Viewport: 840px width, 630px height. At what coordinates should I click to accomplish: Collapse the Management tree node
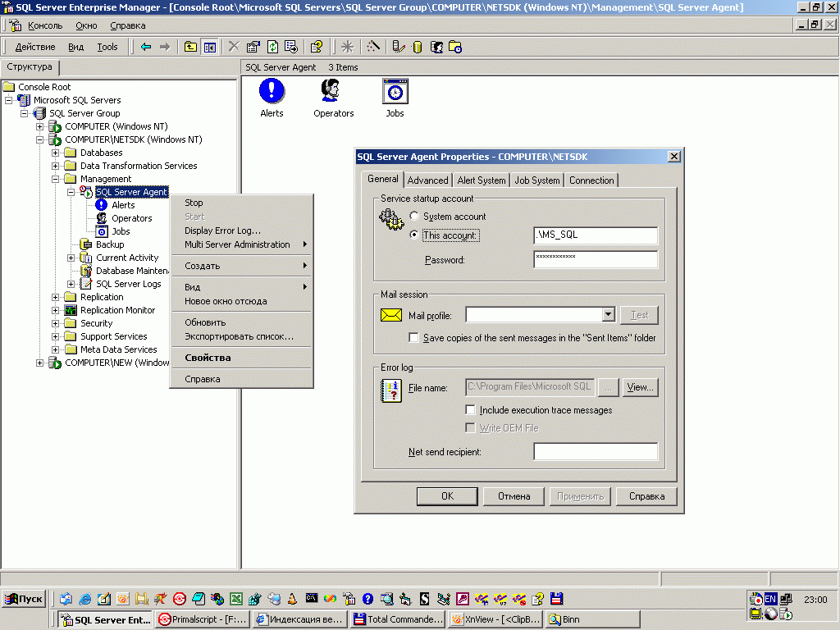[x=55, y=179]
